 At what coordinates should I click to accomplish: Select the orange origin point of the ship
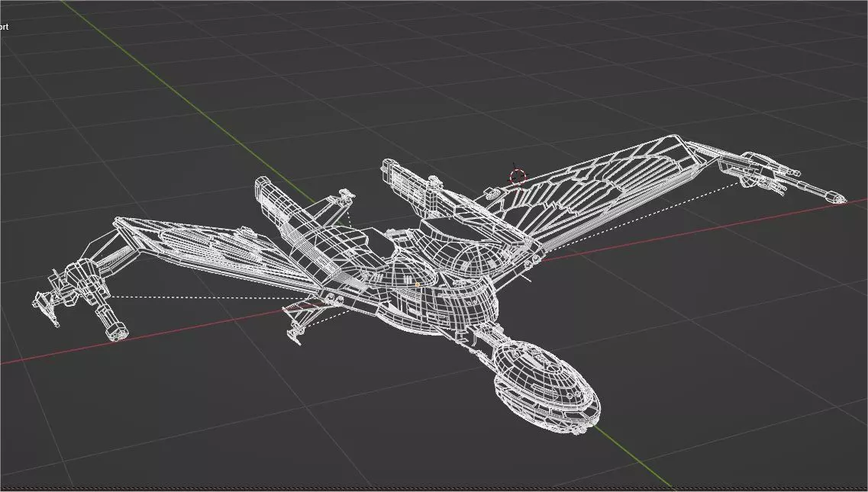pos(418,285)
